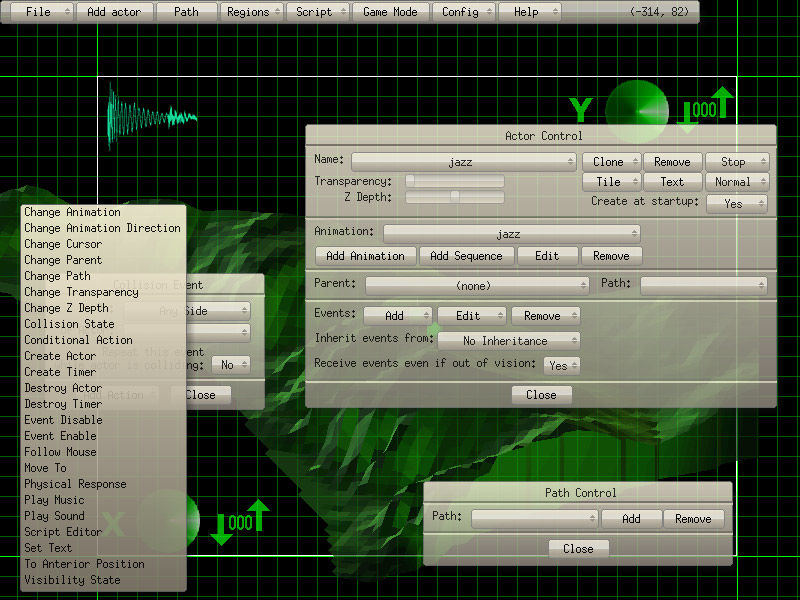Open the Game Mode menu
Image resolution: width=800 pixels, height=600 pixels.
click(391, 12)
